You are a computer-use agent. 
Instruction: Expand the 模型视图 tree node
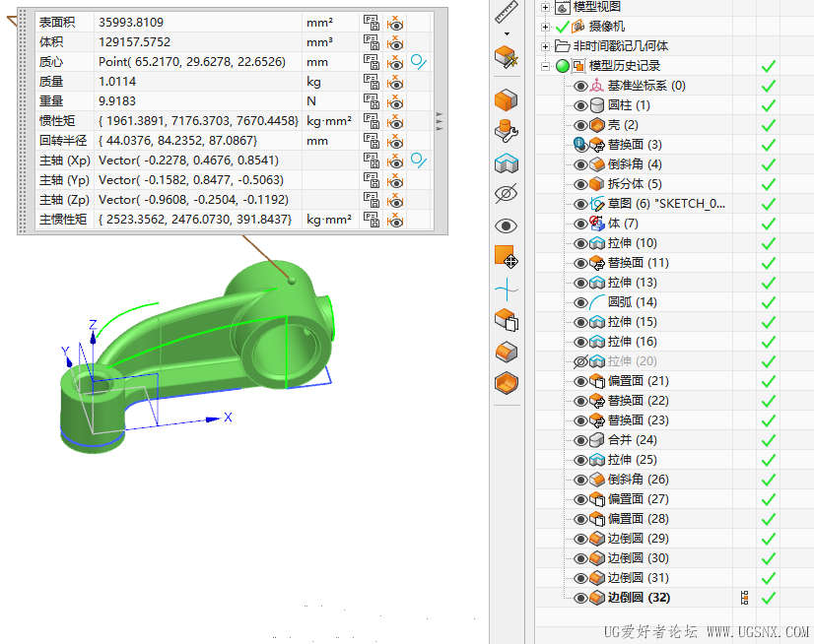point(545,7)
